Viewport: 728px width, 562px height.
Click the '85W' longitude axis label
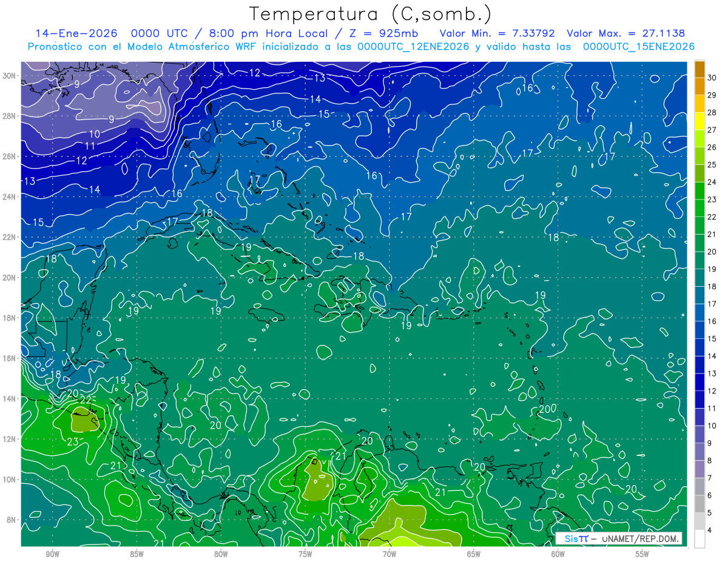[x=136, y=554]
